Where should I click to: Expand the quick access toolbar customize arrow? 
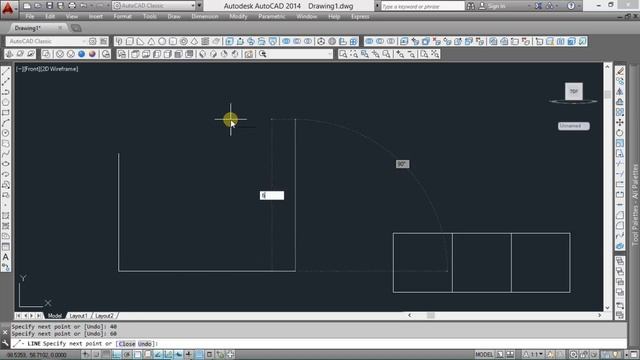[200, 6]
